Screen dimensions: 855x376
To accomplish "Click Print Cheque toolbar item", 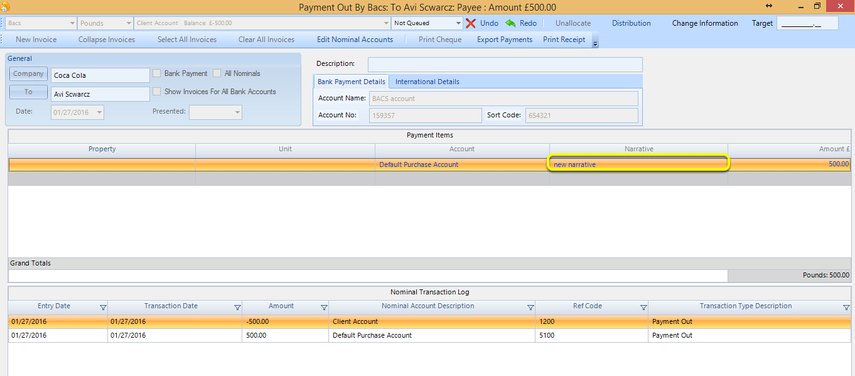I will [x=439, y=40].
